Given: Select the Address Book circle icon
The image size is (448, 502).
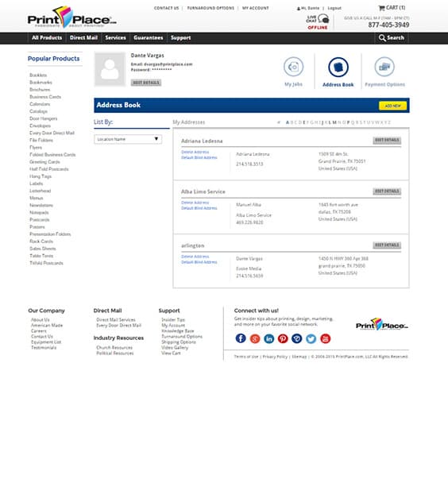Looking at the screenshot, I should (x=338, y=67).
